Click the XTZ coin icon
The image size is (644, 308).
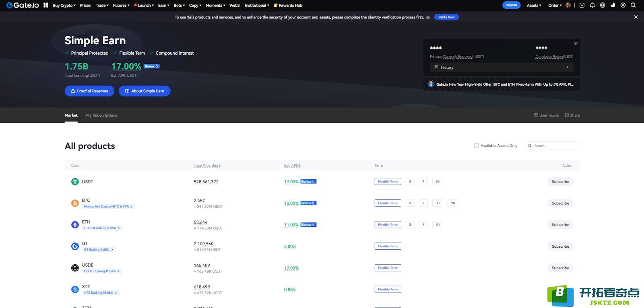click(x=75, y=290)
